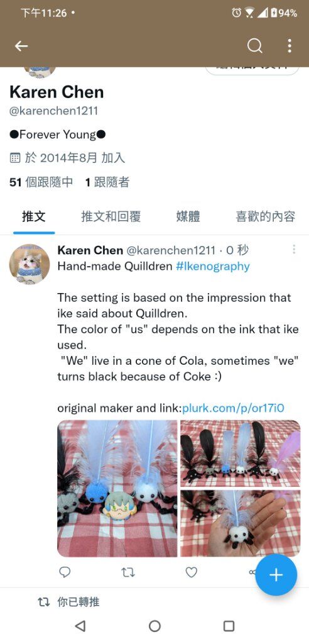The width and height of the screenshot is (309, 644).
Task: View the 1 跟隨者 followers list
Action: (x=107, y=182)
